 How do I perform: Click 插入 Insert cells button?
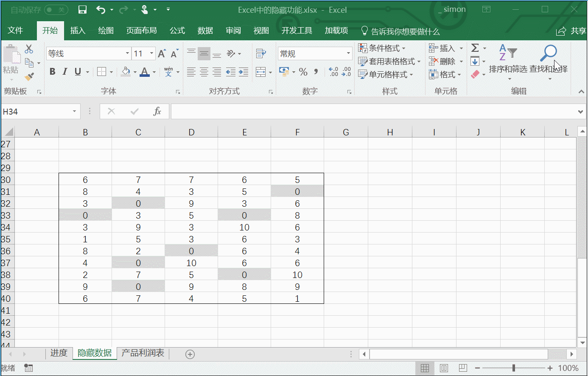click(446, 48)
